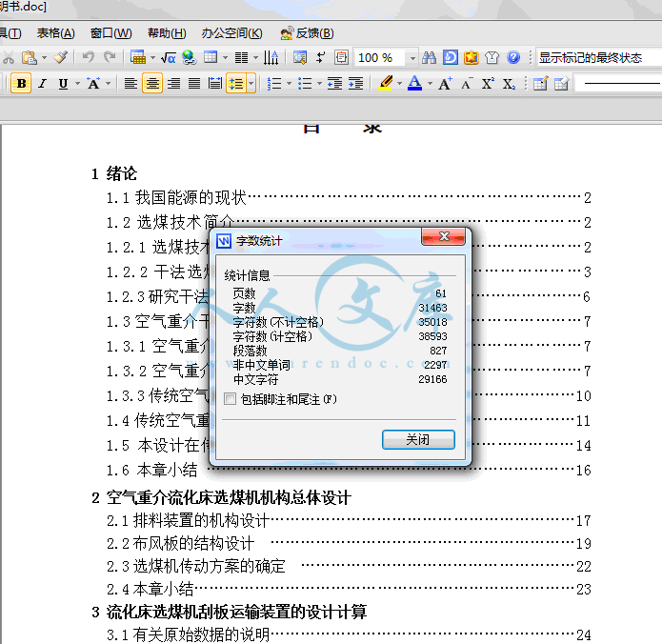Image resolution: width=662 pixels, height=644 pixels.
Task: Click the shrink font size icon
Action: tap(467, 84)
